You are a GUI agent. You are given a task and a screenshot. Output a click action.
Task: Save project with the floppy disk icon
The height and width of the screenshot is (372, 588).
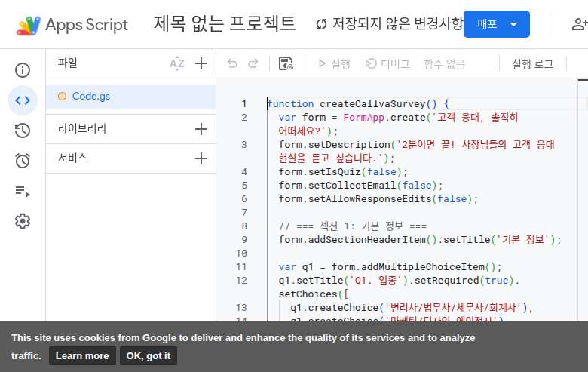(286, 64)
